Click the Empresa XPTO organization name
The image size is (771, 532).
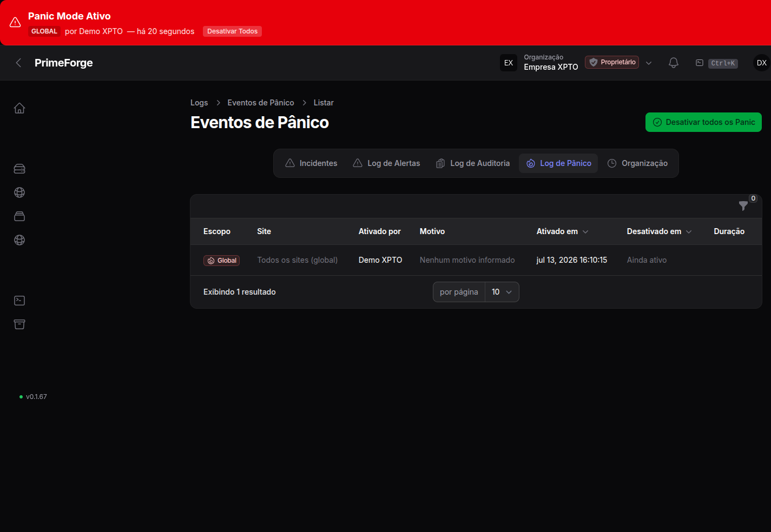point(551,67)
